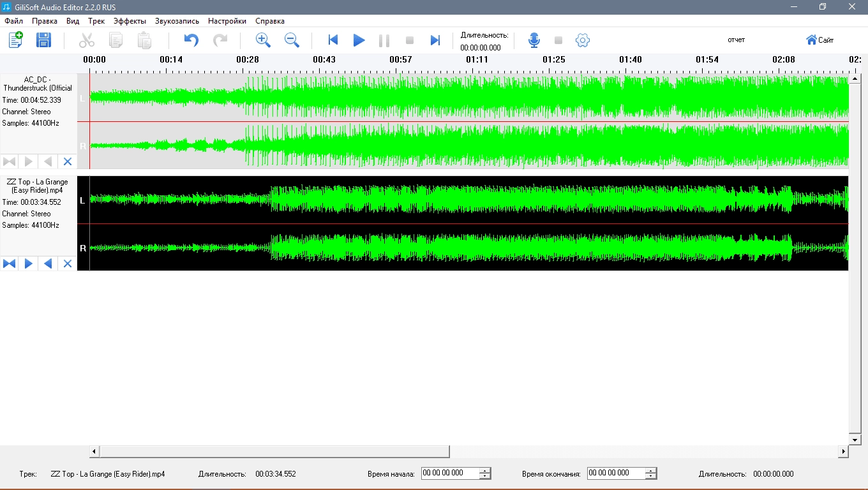Open the Файл menu
The image size is (868, 490).
pos(13,21)
